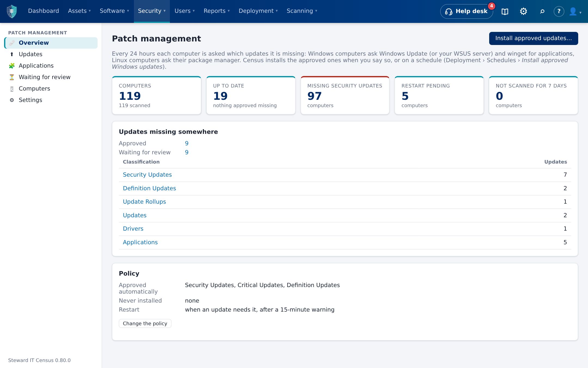
Task: Expand the Deployment menu
Action: tap(258, 11)
